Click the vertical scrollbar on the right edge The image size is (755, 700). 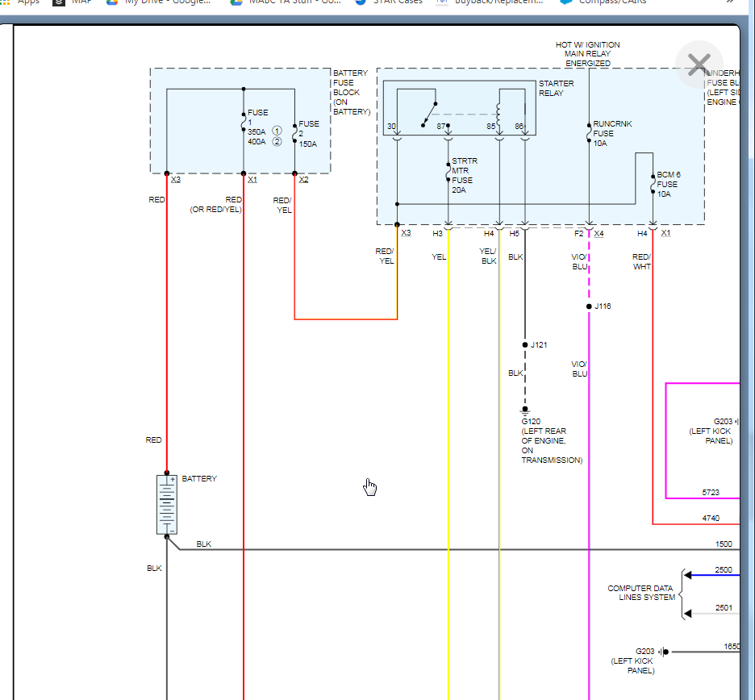click(751, 337)
